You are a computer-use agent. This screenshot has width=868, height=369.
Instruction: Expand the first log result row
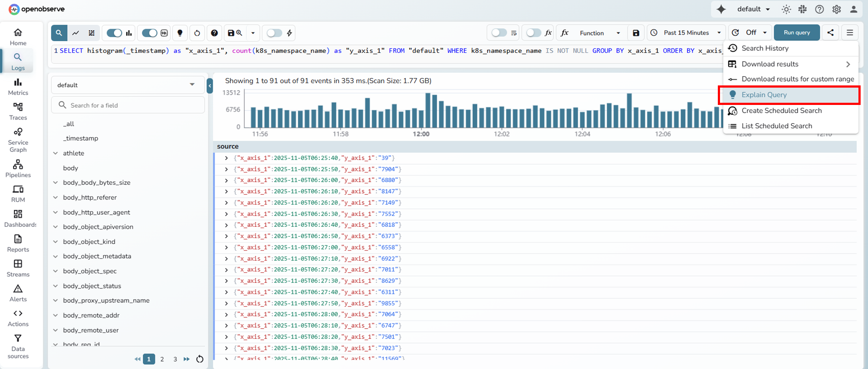point(226,158)
